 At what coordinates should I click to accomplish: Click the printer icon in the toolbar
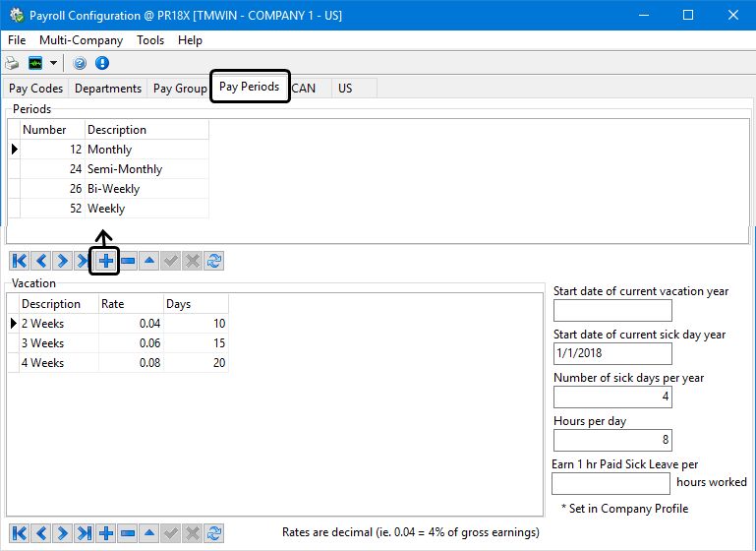[x=13, y=63]
